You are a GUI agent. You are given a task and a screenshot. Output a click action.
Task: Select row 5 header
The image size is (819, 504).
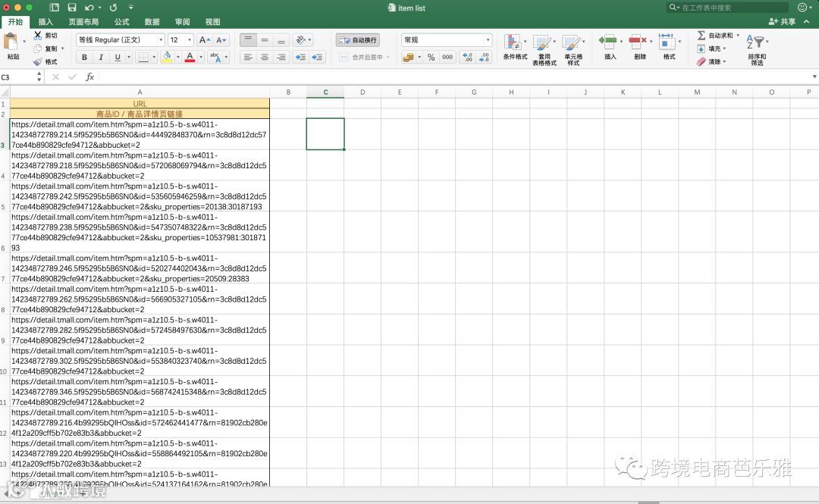pyautogui.click(x=4, y=196)
